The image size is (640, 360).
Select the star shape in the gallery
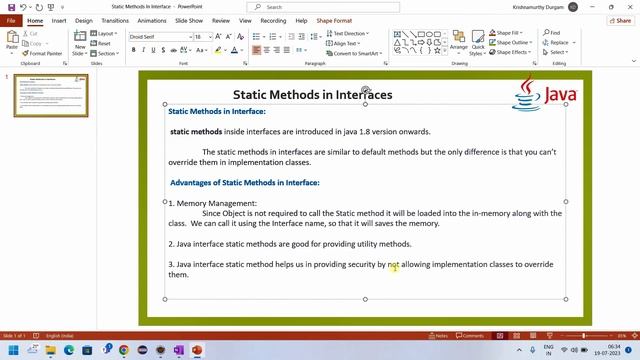[x=437, y=50]
